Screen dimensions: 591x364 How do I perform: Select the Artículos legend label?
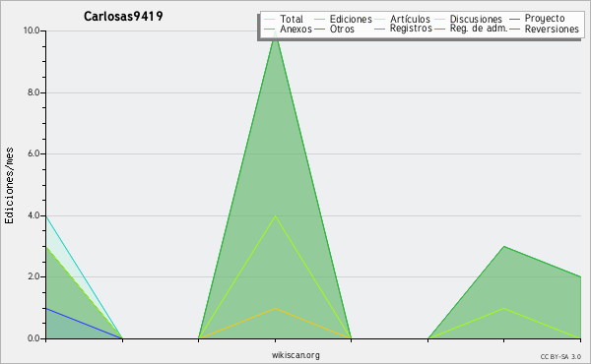[410, 19]
